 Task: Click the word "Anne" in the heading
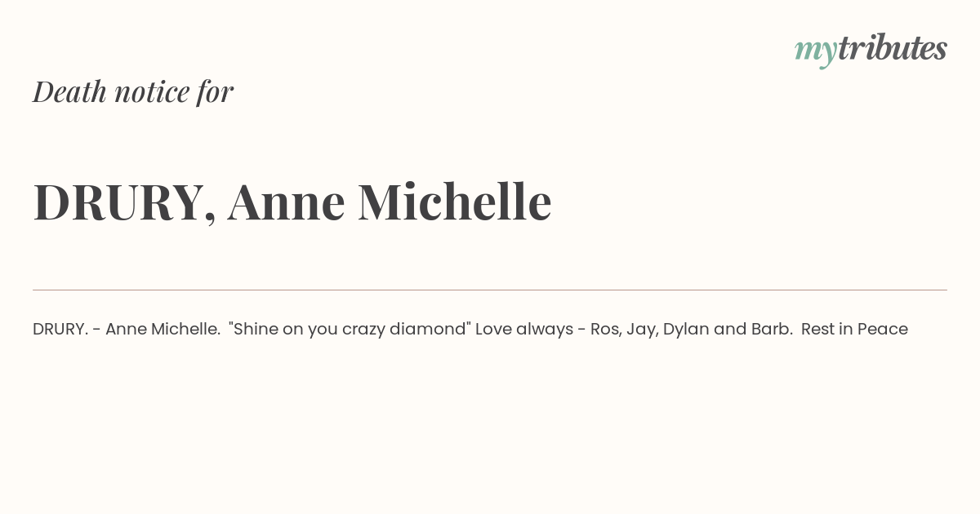287,202
